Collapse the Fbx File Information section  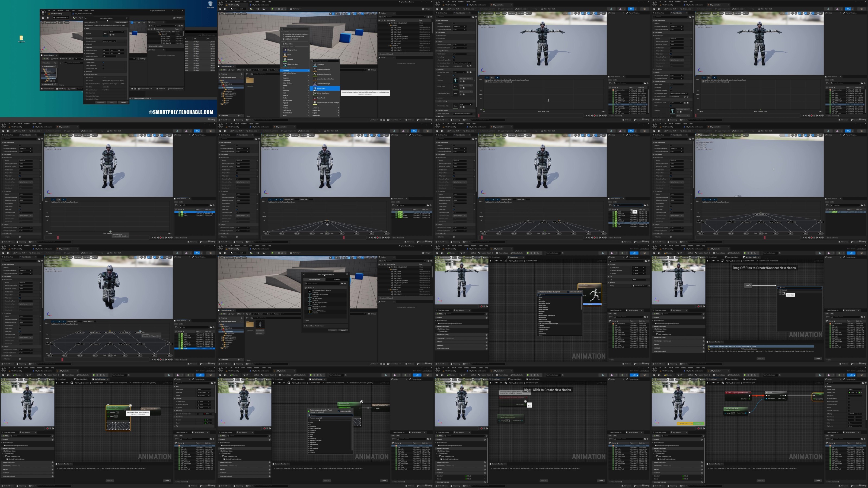click(85, 75)
